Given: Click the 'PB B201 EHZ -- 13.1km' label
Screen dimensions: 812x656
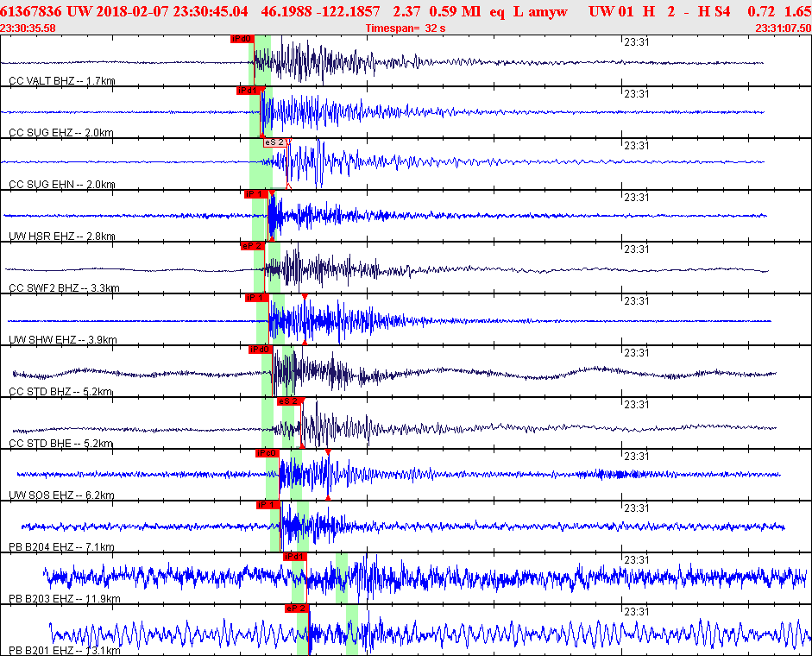Looking at the screenshot, I should click(65, 650).
